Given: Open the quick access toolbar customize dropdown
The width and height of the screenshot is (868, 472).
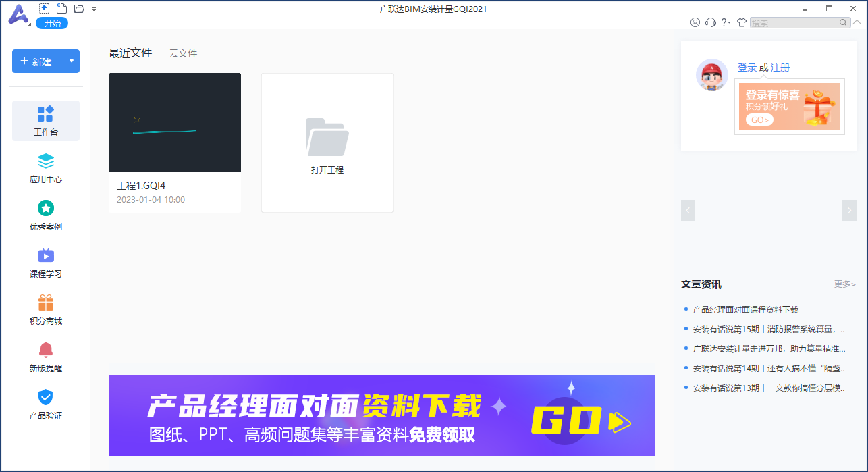Looking at the screenshot, I should 94,8.
